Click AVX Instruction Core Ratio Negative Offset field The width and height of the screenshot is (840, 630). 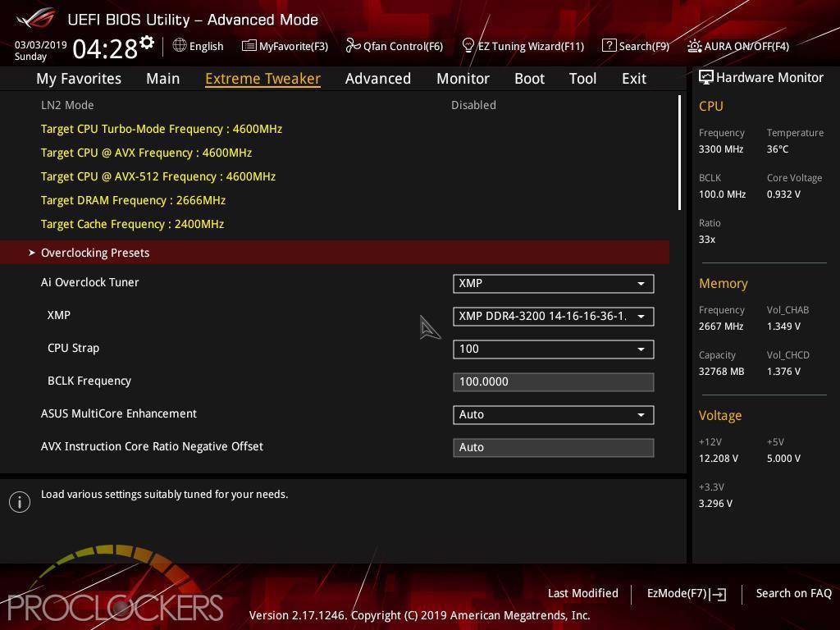554,447
